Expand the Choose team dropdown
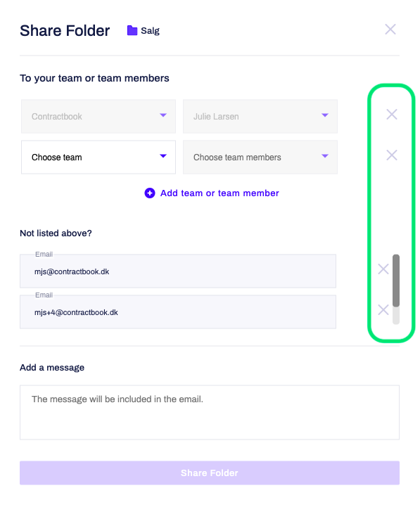 tap(98, 157)
